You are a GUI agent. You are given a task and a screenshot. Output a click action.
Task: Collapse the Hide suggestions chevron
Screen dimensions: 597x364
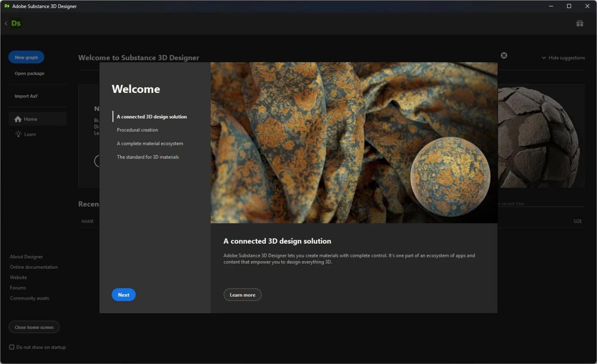[544, 58]
